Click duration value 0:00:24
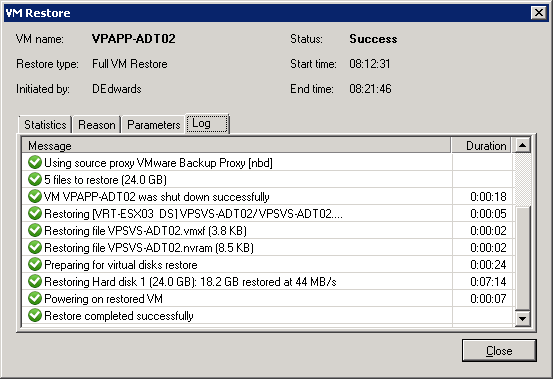 (488, 264)
